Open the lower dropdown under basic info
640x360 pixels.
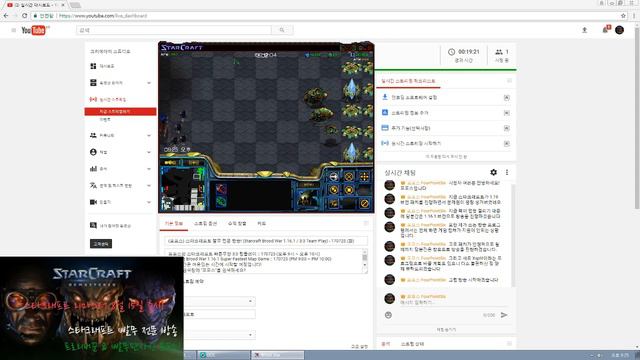(220, 335)
